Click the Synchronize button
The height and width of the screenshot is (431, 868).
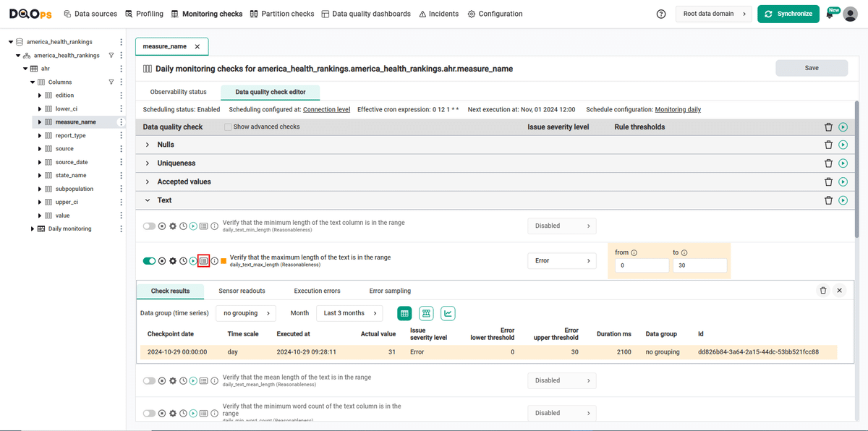coord(788,14)
